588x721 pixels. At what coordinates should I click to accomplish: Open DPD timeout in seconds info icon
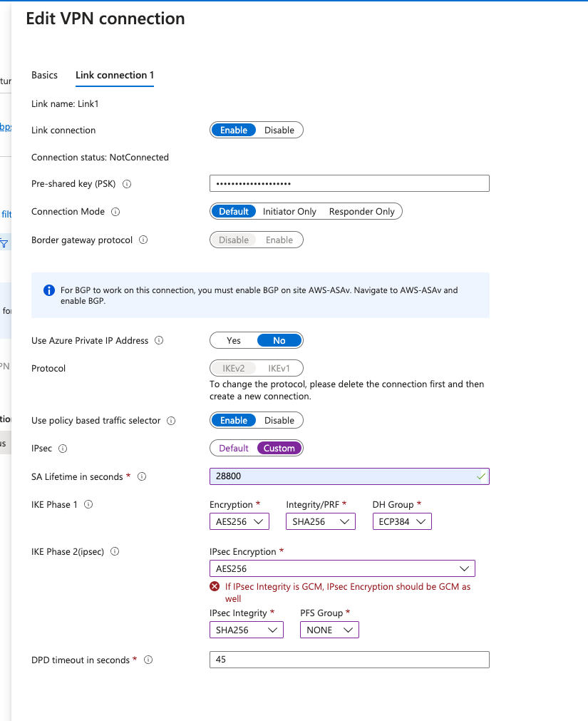[x=148, y=660]
